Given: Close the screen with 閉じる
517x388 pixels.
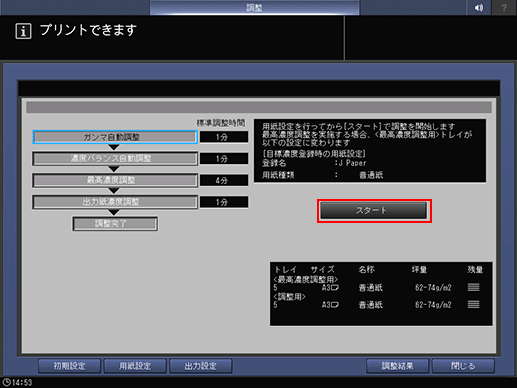Looking at the screenshot, I should pos(463,366).
